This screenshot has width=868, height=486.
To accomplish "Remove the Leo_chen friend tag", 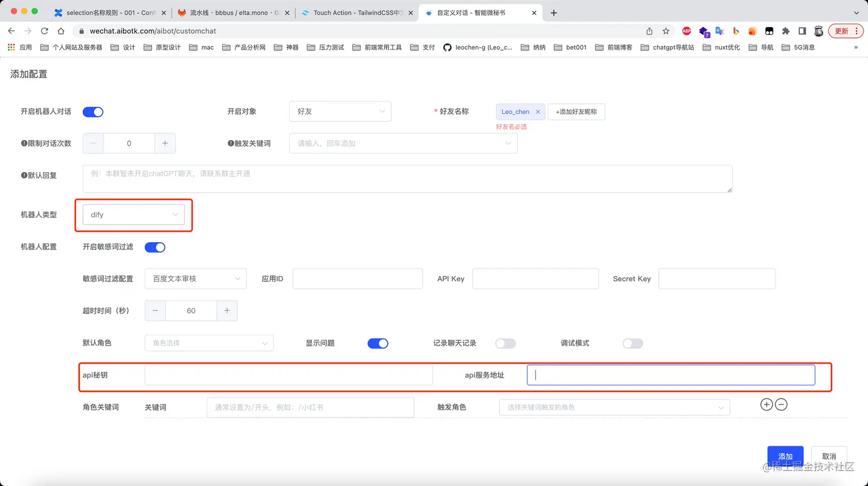I will pyautogui.click(x=538, y=112).
